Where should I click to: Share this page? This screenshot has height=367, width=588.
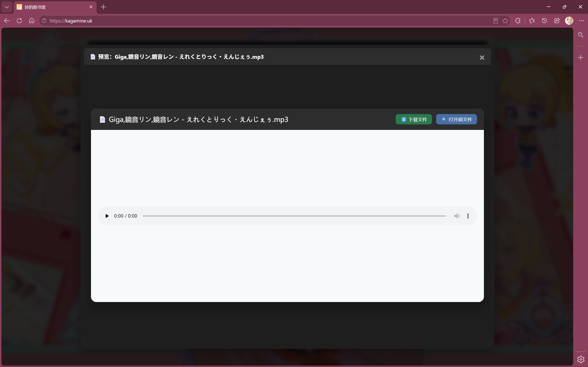click(x=557, y=21)
